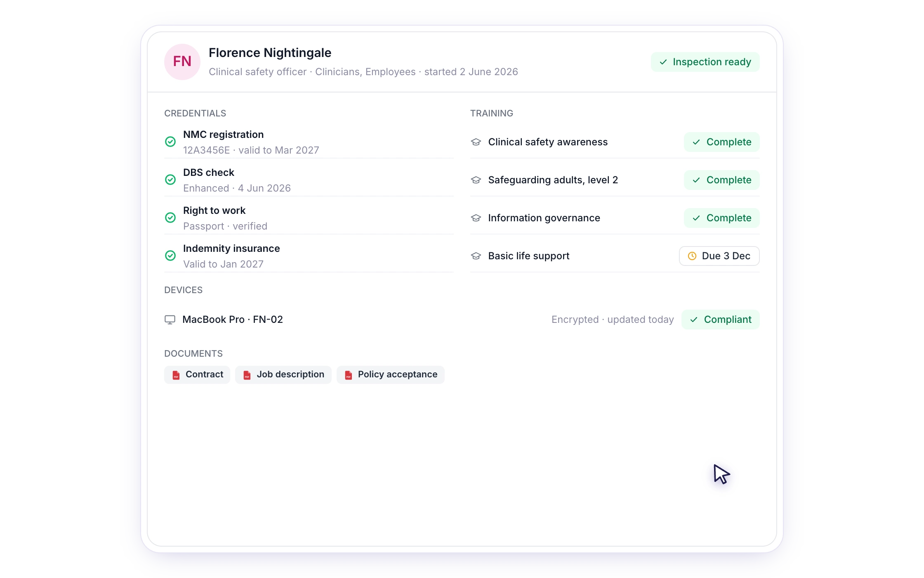
Task: Open the Job description document
Action: tap(283, 375)
